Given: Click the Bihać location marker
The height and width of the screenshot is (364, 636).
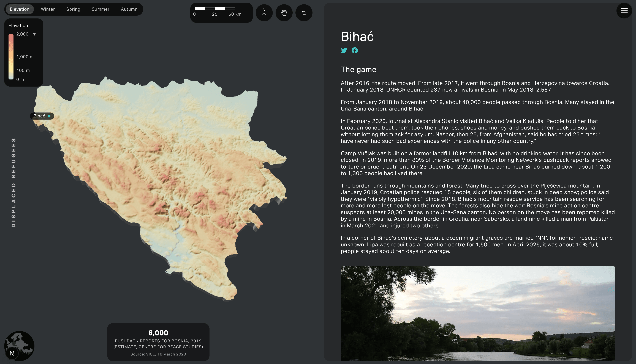Looking at the screenshot, I should tap(49, 116).
